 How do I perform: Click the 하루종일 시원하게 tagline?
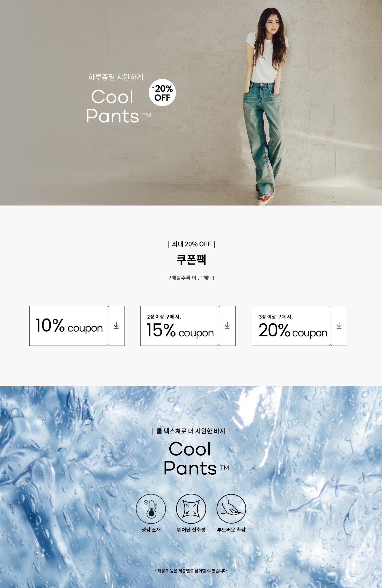coord(116,77)
